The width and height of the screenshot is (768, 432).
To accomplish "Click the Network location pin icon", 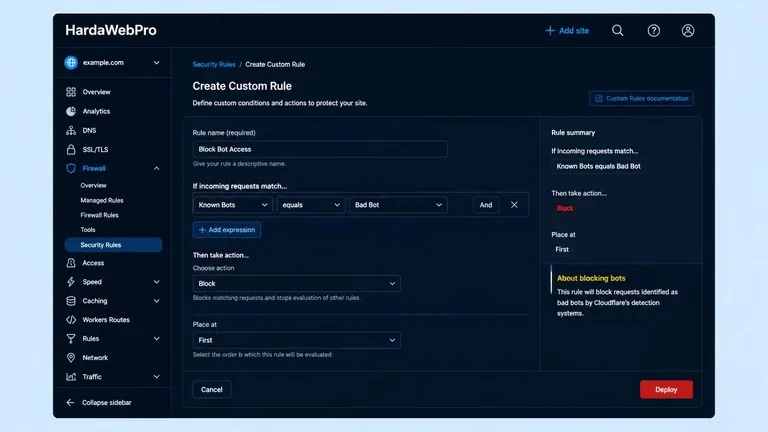I will (x=71, y=358).
